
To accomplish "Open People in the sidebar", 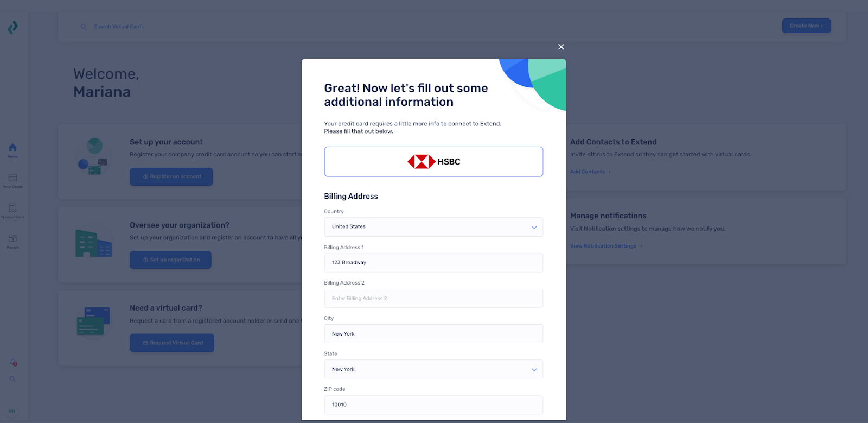I will [12, 242].
